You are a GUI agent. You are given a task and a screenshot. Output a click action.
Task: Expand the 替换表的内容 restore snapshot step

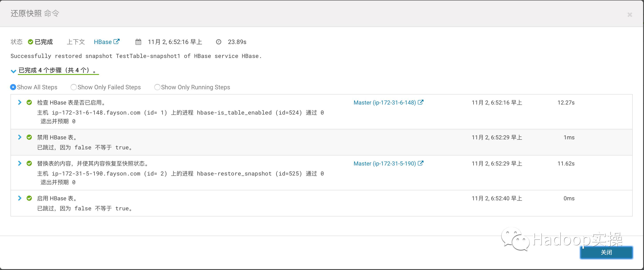20,163
